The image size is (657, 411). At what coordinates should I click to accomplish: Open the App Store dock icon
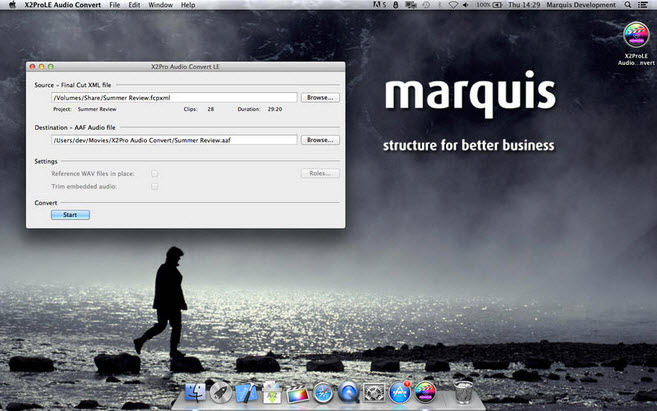tap(400, 393)
